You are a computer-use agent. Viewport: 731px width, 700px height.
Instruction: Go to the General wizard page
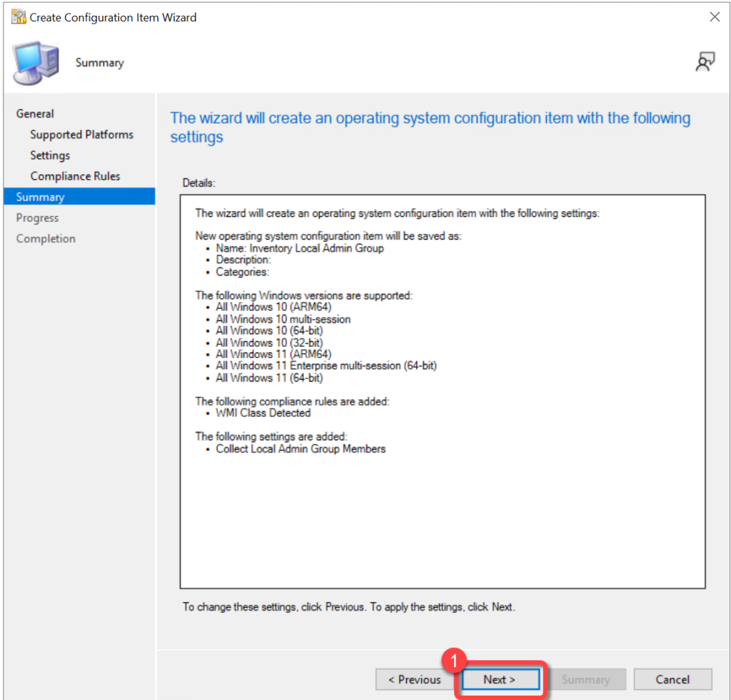pos(35,113)
